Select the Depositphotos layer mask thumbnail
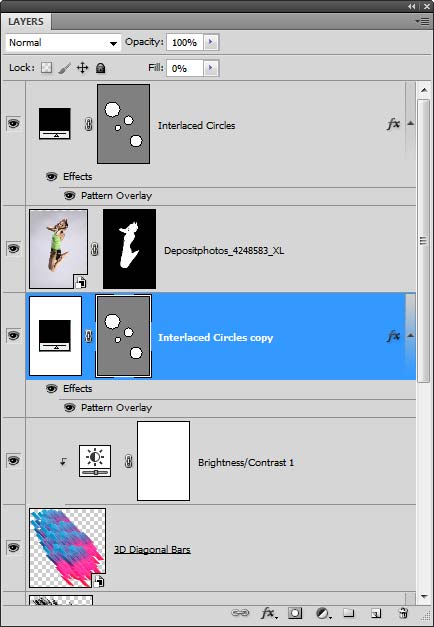The height and width of the screenshot is (627, 434). coord(130,249)
